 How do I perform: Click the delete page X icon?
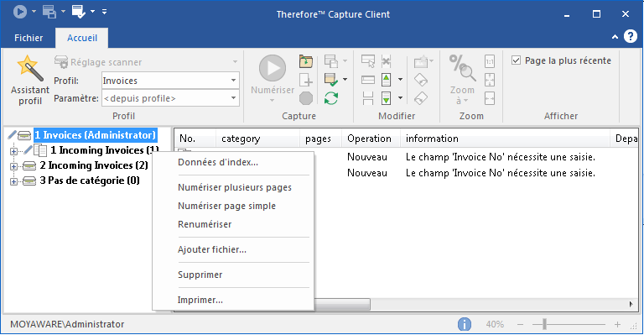click(386, 61)
